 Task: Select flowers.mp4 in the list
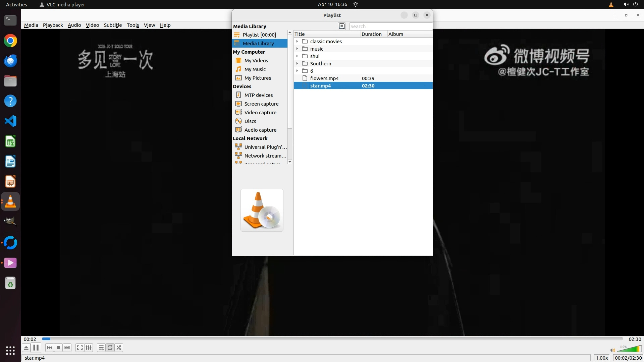click(x=324, y=78)
